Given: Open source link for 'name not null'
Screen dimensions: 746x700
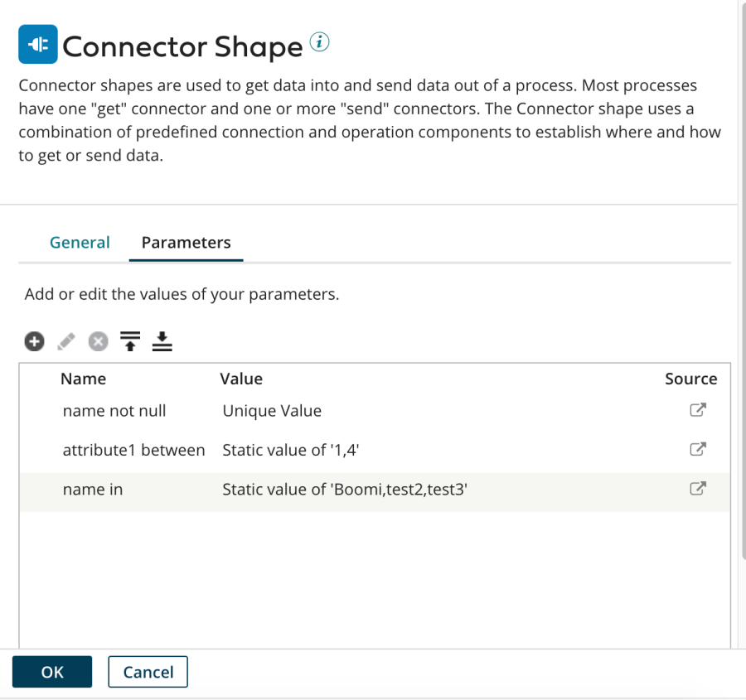Looking at the screenshot, I should pos(697,410).
